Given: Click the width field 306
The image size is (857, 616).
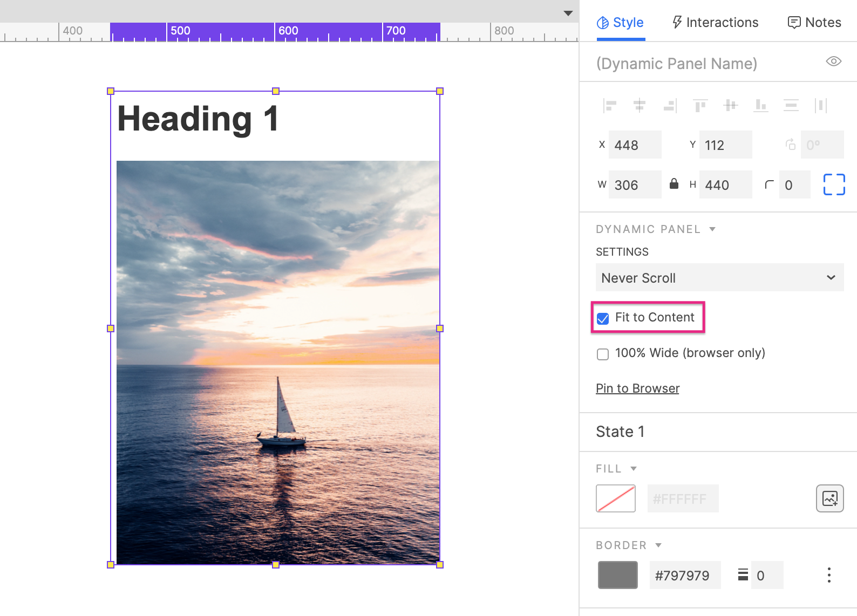Looking at the screenshot, I should [635, 184].
